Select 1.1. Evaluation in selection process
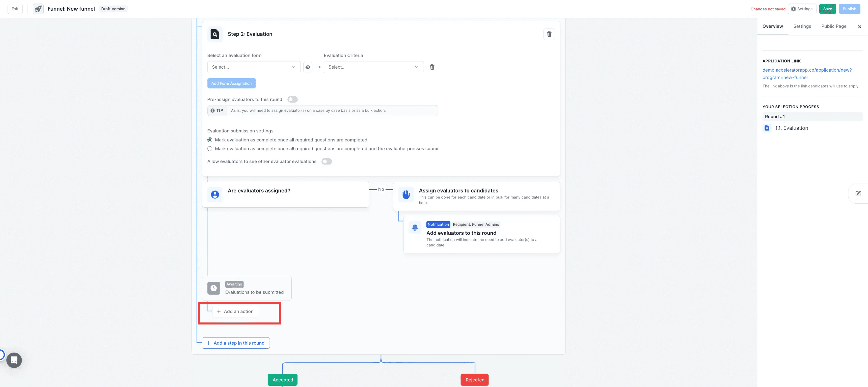The width and height of the screenshot is (868, 387). point(791,128)
